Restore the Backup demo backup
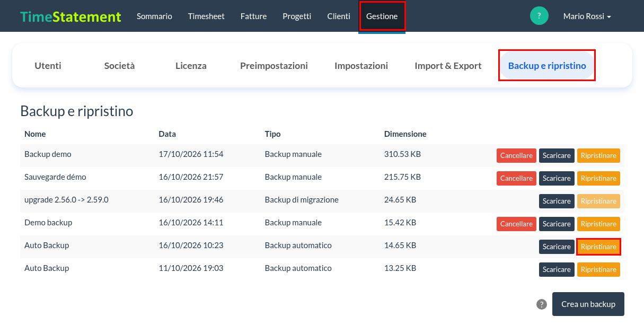Viewport: 644px width, 325px height. pyautogui.click(x=598, y=156)
